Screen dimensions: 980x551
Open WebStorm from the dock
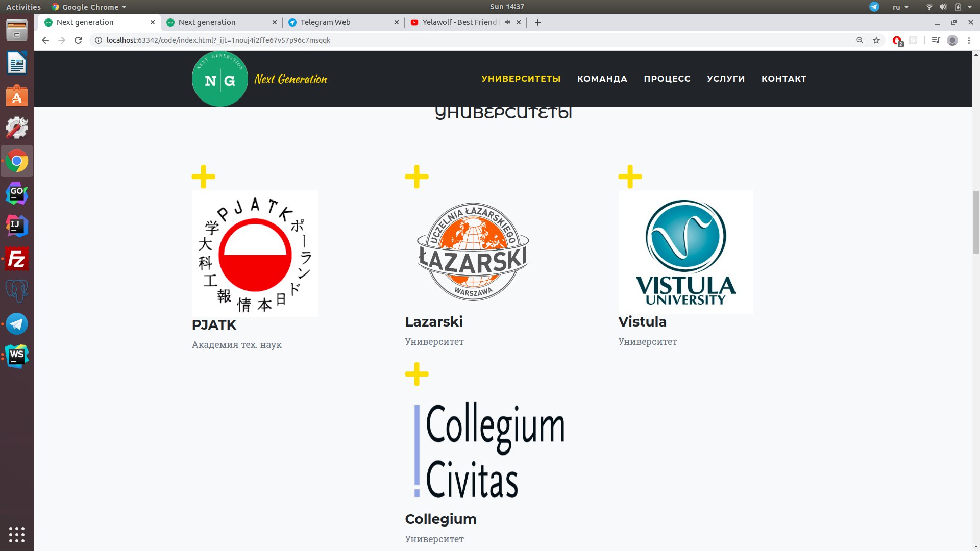17,356
